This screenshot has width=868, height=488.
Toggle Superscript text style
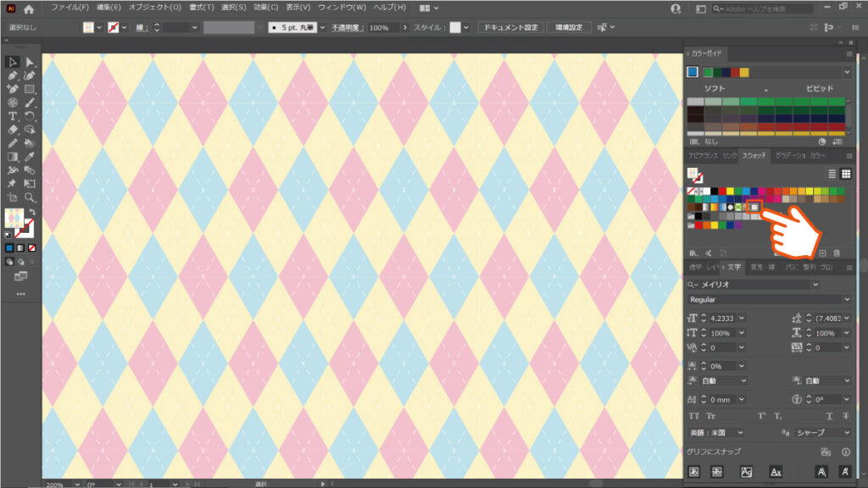click(x=762, y=416)
